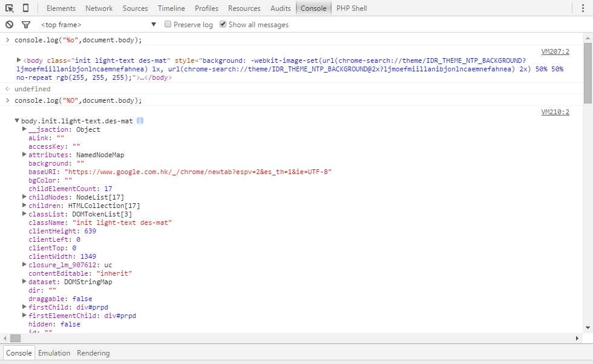Open the Sources tab

pos(135,8)
